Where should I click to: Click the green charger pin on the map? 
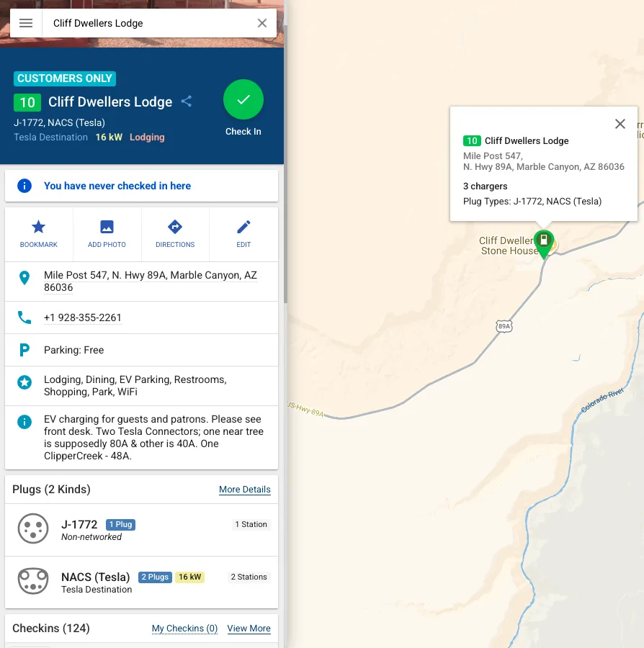[544, 244]
